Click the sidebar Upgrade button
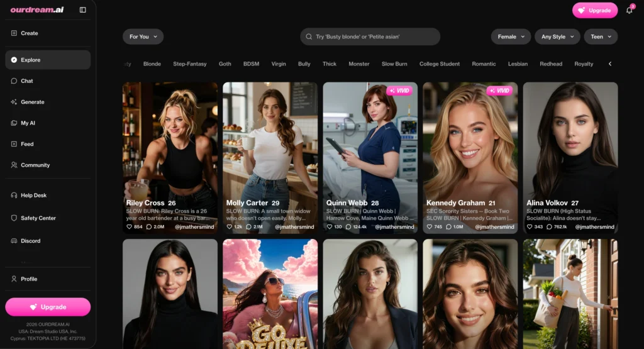This screenshot has height=349, width=644. pos(48,307)
